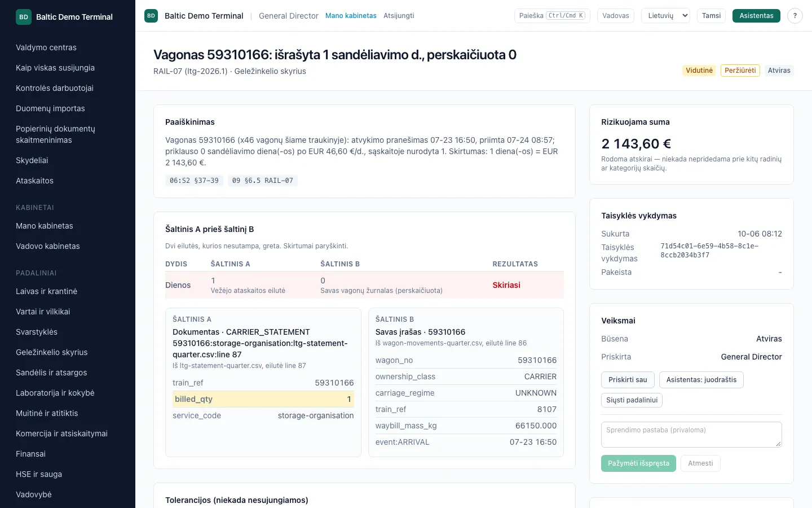Image resolution: width=812 pixels, height=508 pixels.
Task: Click the 09 §6.5 RAIL-07 reference tag
Action: [x=263, y=181]
